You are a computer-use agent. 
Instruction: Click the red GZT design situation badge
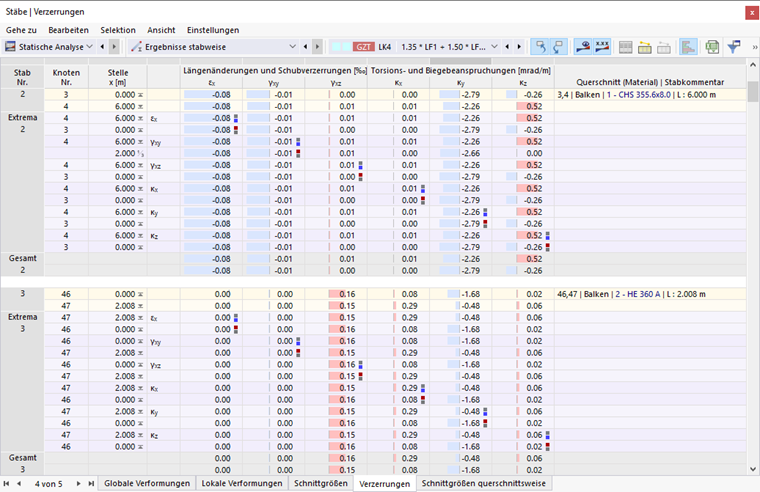(x=364, y=47)
